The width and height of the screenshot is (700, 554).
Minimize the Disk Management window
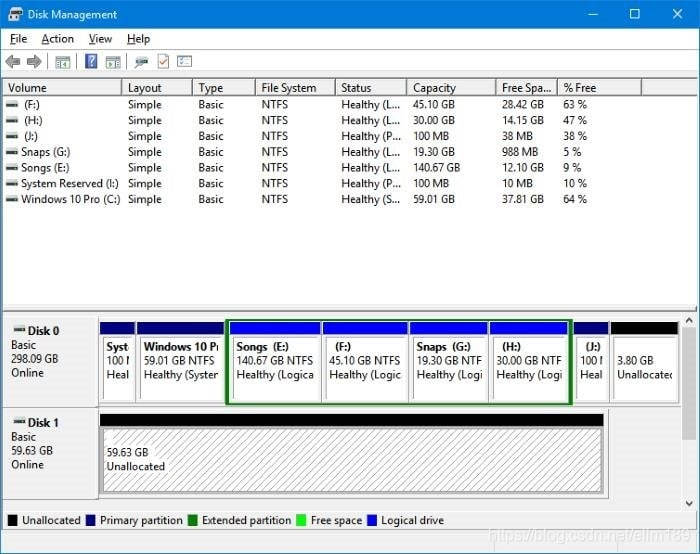pos(593,14)
